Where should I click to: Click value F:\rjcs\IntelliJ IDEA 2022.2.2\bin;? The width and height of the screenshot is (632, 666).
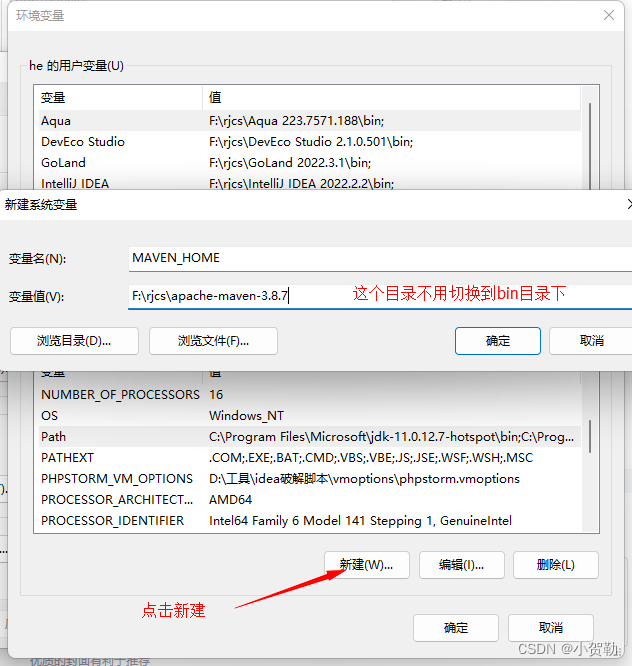[302, 183]
